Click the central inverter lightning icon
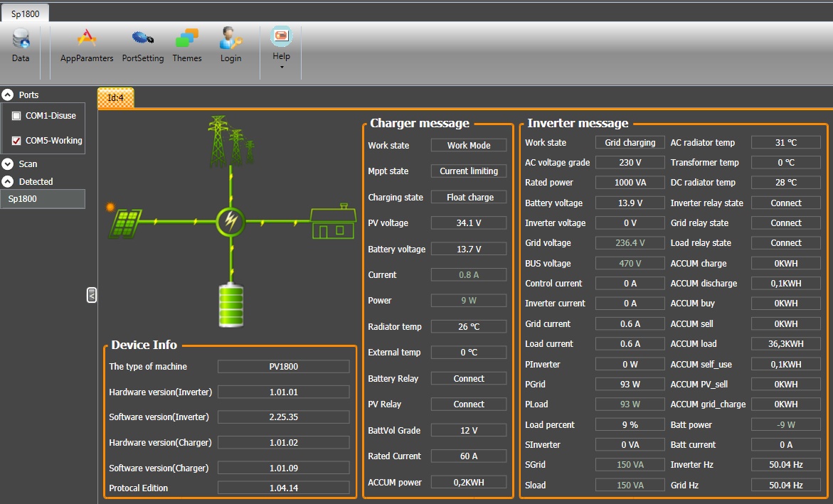833x504 pixels. [230, 222]
